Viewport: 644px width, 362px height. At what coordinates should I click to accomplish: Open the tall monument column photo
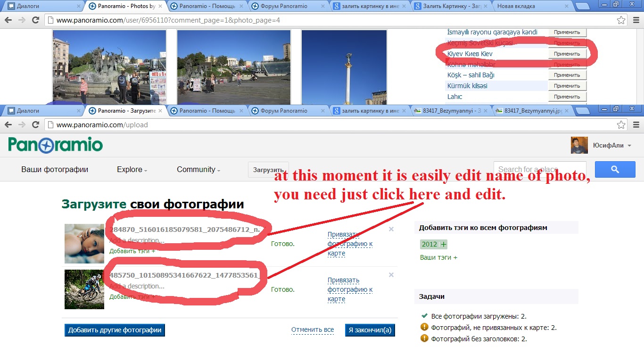click(x=344, y=67)
